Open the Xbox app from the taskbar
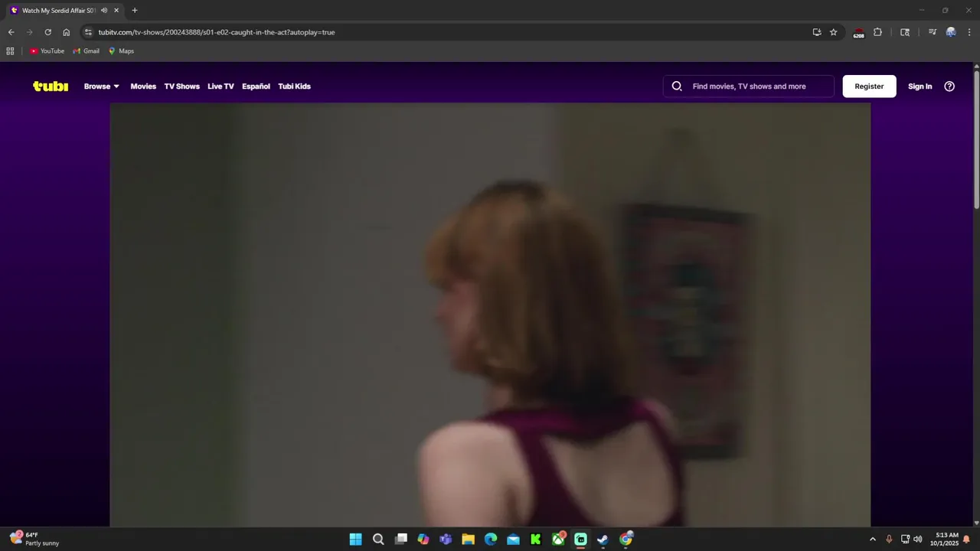Screen dimensions: 980x551 coord(558,540)
